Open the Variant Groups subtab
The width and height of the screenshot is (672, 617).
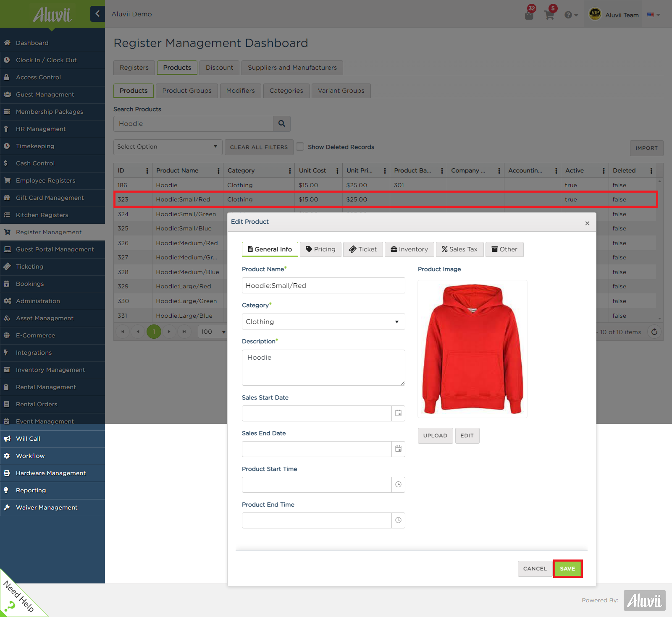(x=341, y=91)
